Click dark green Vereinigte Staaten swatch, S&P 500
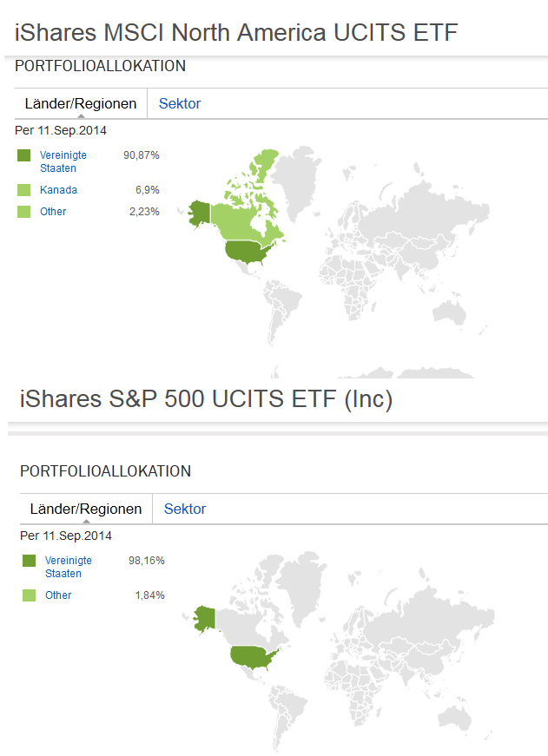 pyautogui.click(x=29, y=561)
